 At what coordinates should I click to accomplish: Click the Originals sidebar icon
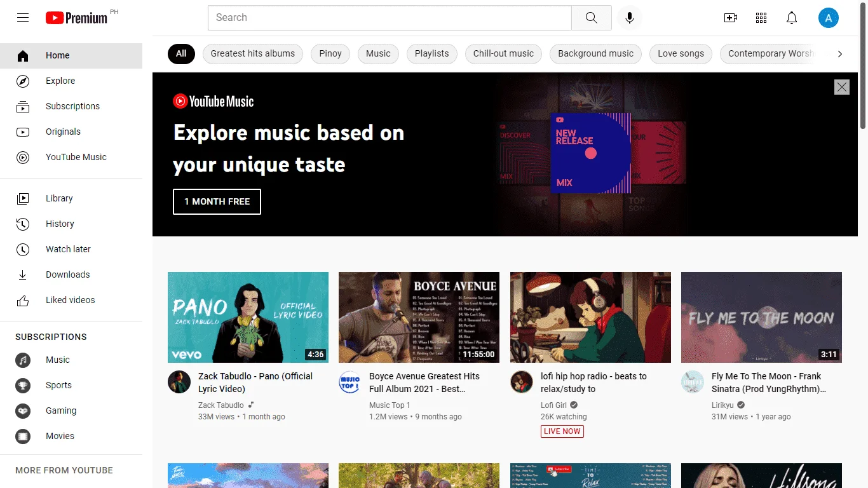pyautogui.click(x=23, y=132)
